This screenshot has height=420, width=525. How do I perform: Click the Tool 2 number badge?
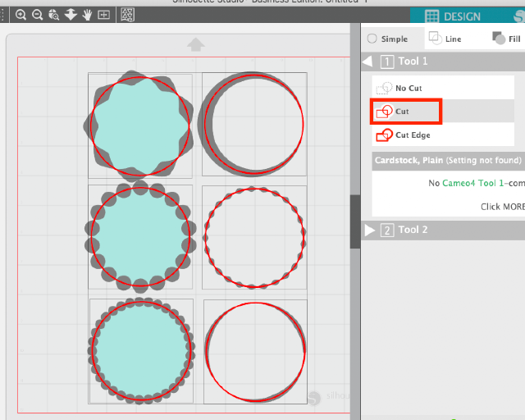(x=387, y=231)
